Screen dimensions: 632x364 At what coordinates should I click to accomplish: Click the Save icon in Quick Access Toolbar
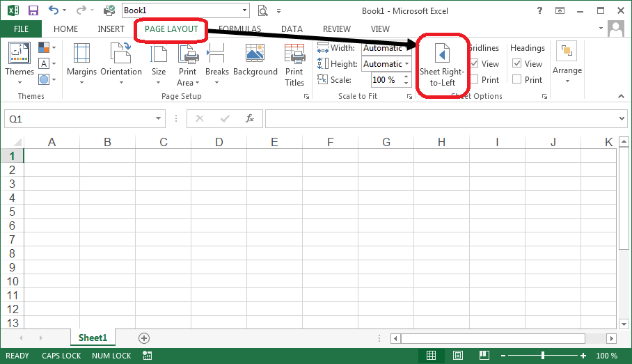pos(33,10)
